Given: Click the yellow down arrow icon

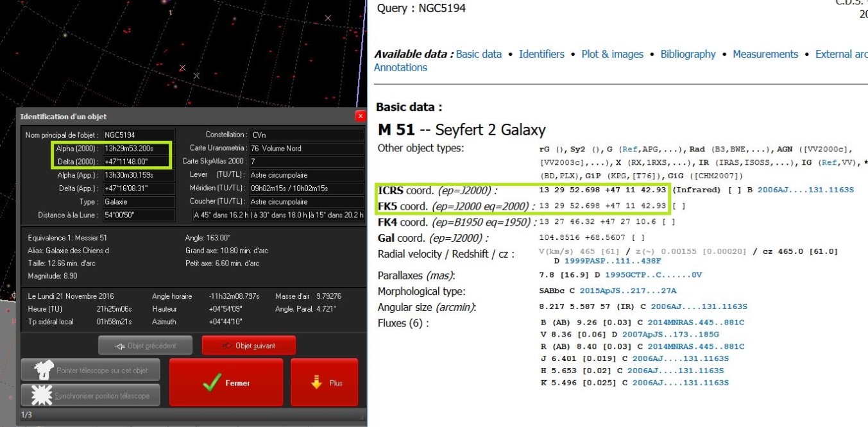Looking at the screenshot, I should 316,383.
